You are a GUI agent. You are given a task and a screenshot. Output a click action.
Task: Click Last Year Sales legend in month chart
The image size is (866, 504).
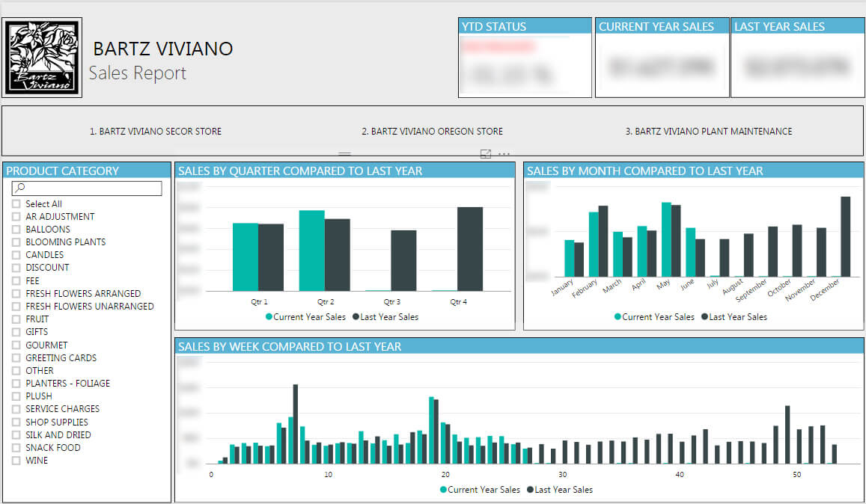point(734,317)
